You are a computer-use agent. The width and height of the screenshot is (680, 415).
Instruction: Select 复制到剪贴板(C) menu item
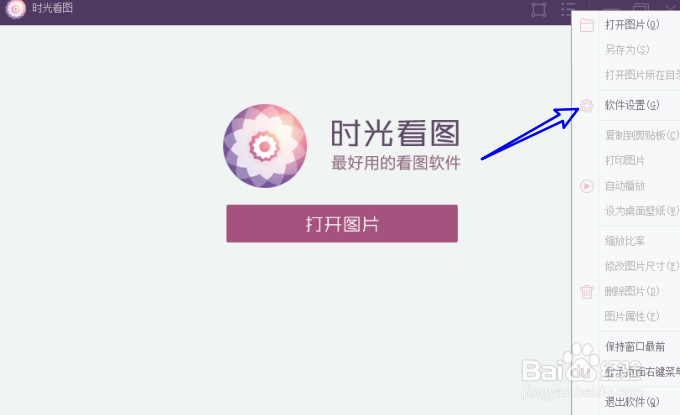point(642,135)
